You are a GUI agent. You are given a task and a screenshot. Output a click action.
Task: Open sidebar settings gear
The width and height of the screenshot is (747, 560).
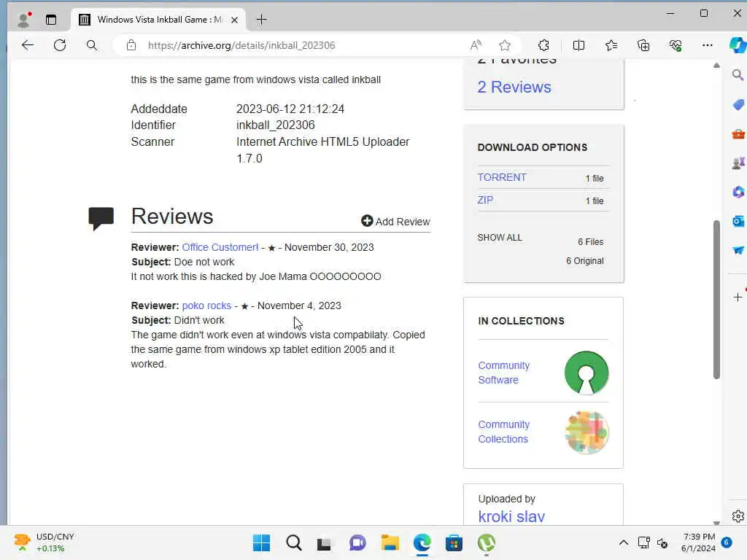pos(738,516)
